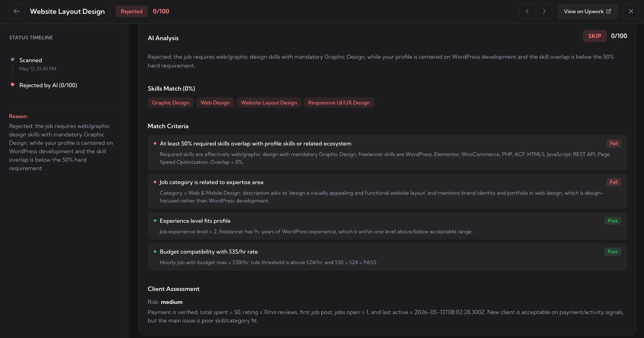Click the Skills Match (0%) heading

pos(171,89)
